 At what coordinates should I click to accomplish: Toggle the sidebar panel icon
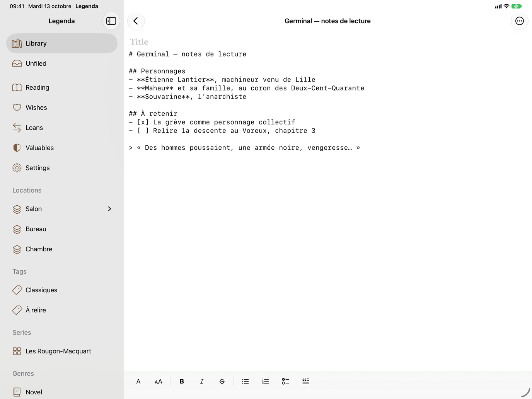[x=111, y=21]
